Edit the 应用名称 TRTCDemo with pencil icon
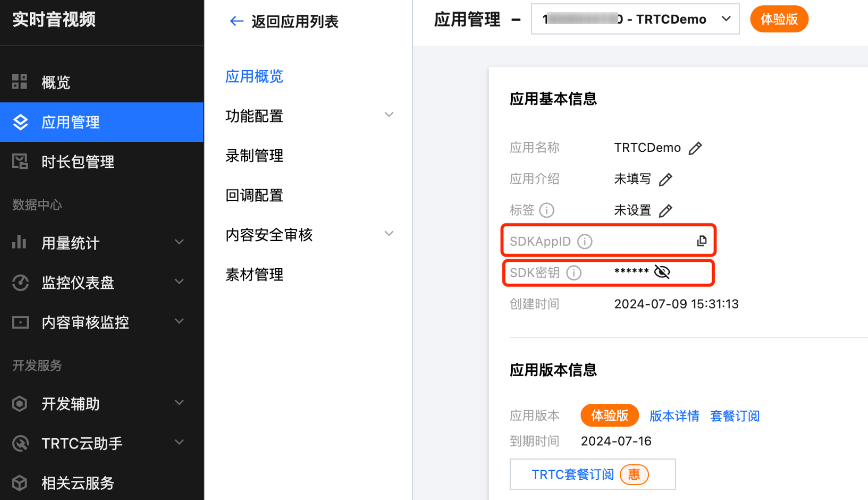Screen dimensions: 868x500 tap(695, 148)
